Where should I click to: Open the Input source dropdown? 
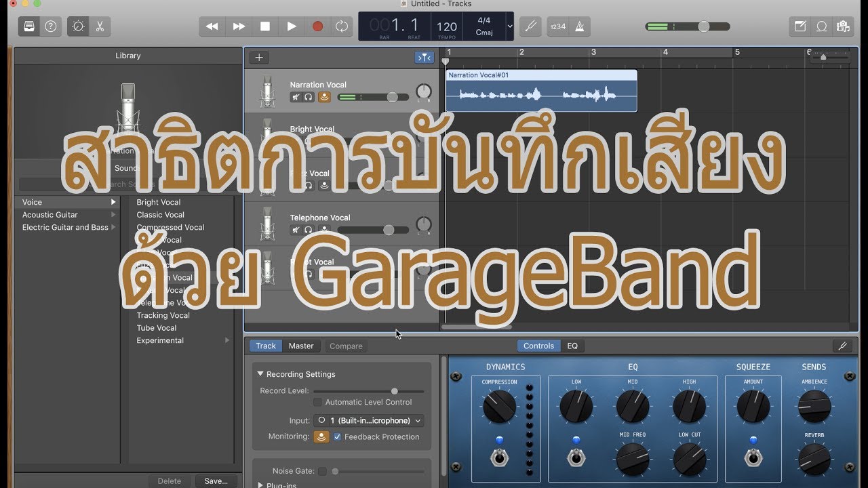(369, 420)
